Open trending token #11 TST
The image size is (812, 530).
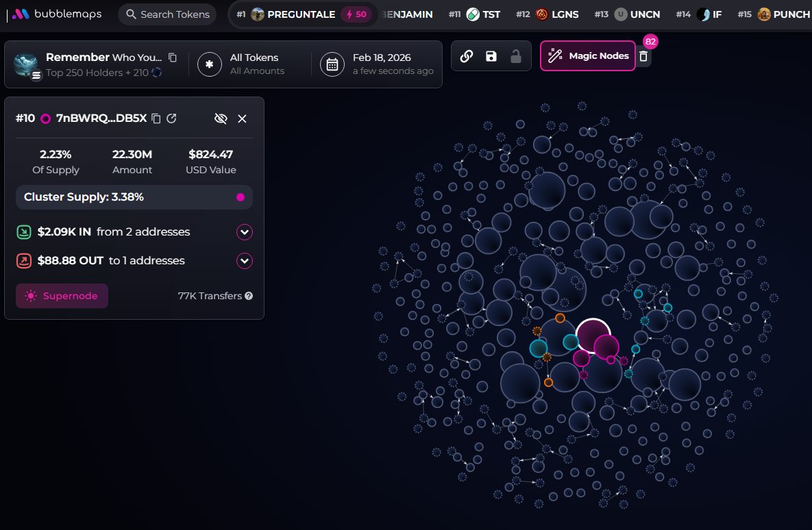click(x=474, y=14)
